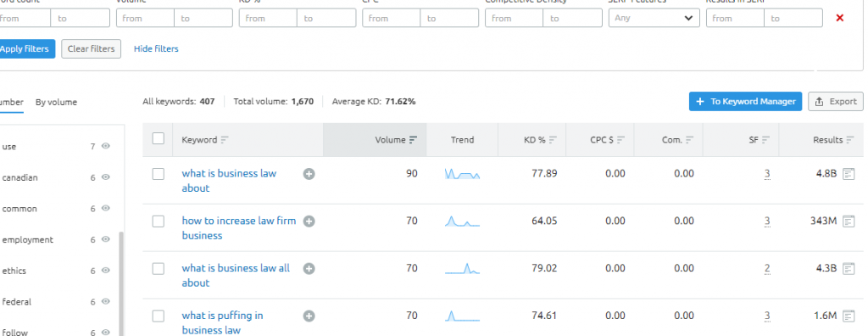Sort by Com. column sort icon
The width and height of the screenshot is (868, 336).
point(689,140)
